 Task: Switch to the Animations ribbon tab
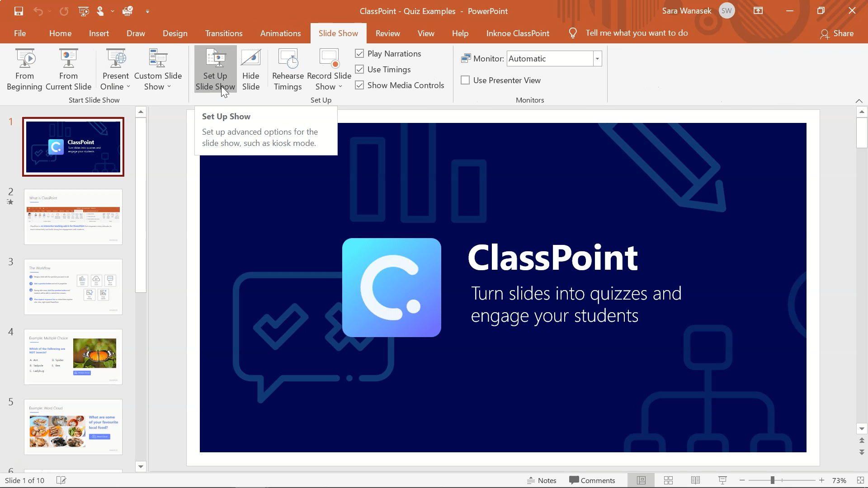pos(280,33)
